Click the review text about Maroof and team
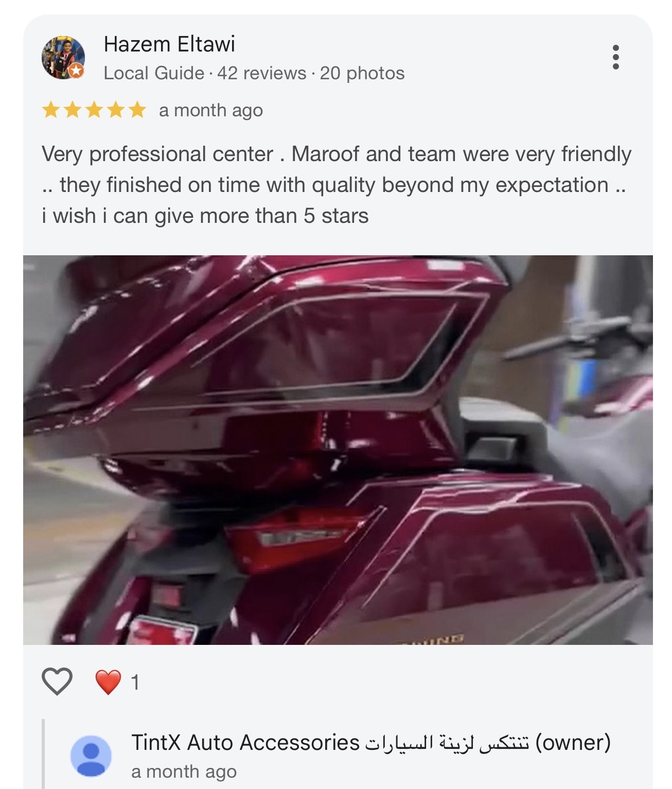 pyautogui.click(x=337, y=185)
